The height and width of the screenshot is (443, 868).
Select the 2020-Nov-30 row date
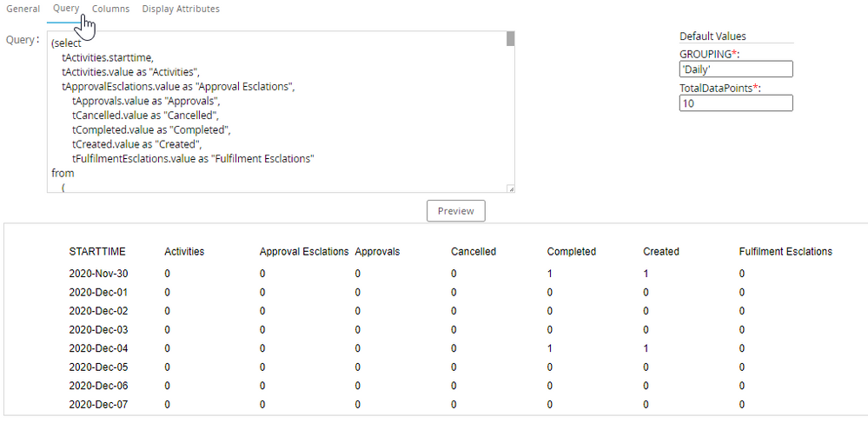98,274
